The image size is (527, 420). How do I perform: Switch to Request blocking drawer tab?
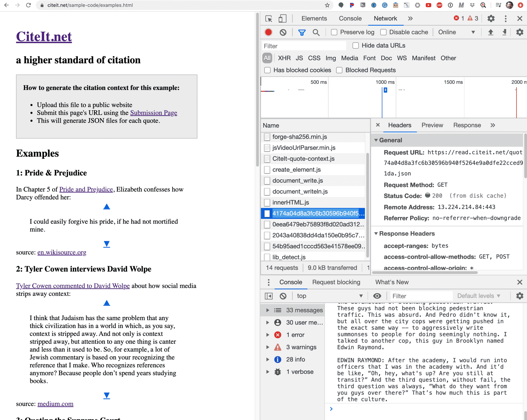(336, 282)
